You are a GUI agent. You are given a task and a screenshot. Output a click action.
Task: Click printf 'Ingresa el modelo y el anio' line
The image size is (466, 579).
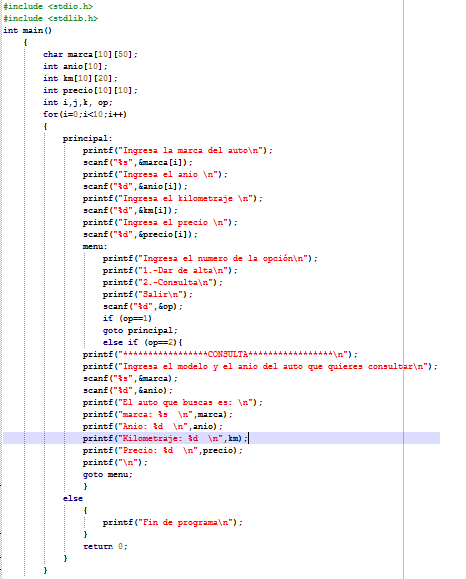point(260,366)
